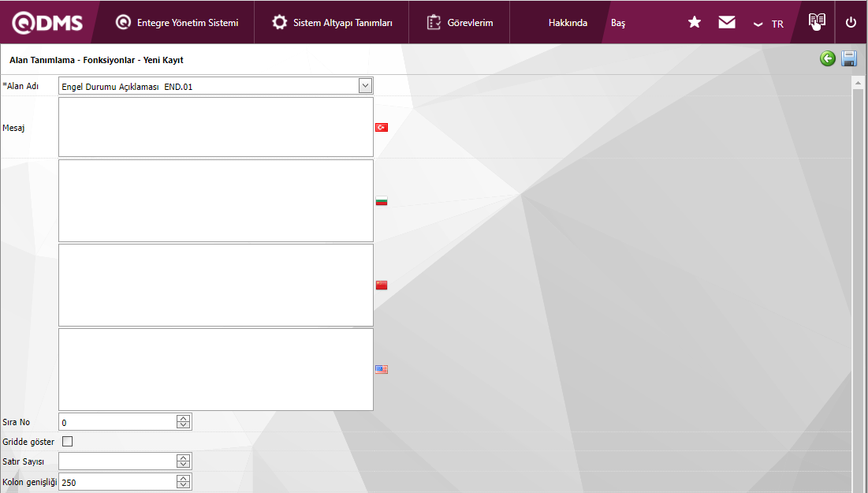Click the US flag icon

(x=382, y=369)
